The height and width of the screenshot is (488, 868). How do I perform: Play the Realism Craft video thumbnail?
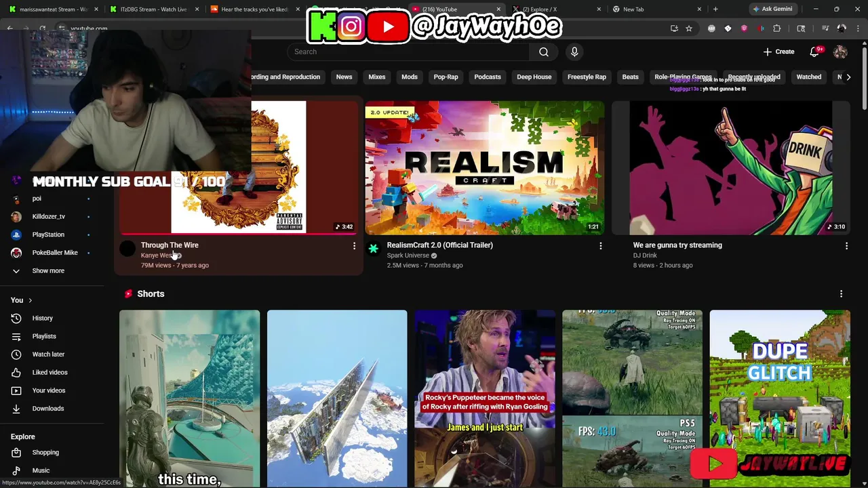click(485, 168)
